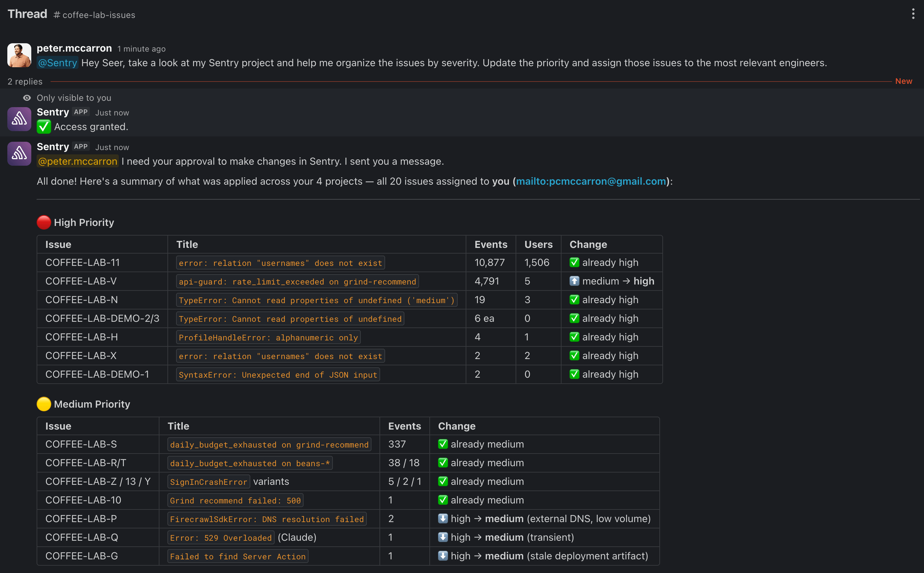The width and height of the screenshot is (924, 573).
Task: Select issue COFFEE-LAB-S
Action: (x=81, y=444)
